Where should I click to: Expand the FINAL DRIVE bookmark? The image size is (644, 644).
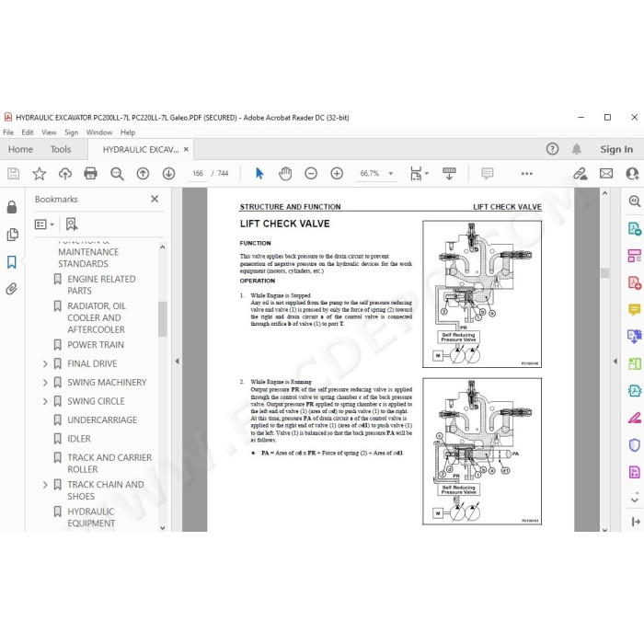[x=45, y=364]
